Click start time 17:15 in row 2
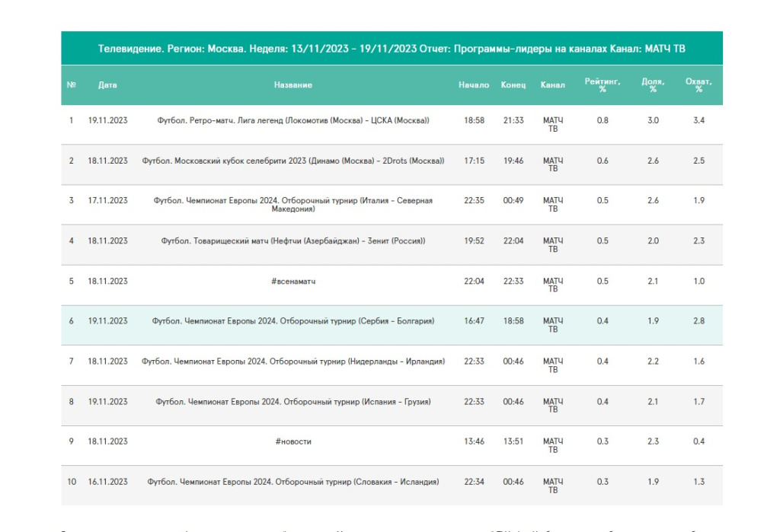Image resolution: width=780 pixels, height=532 pixels. (x=474, y=161)
